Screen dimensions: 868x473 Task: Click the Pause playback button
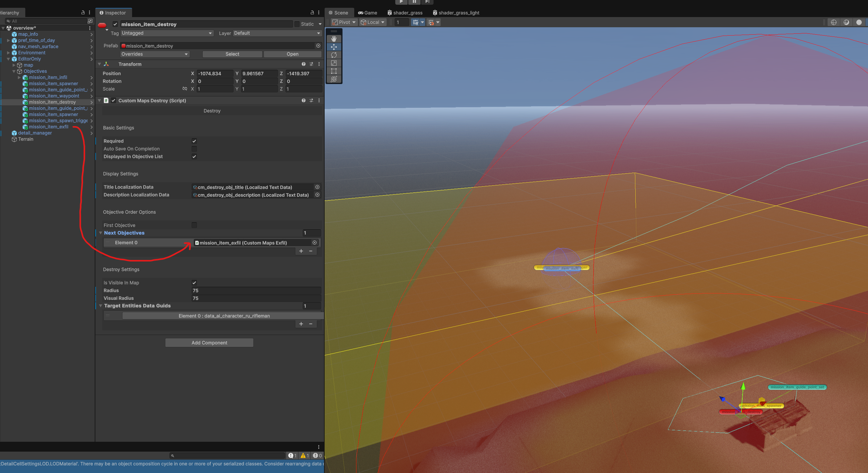point(414,2)
